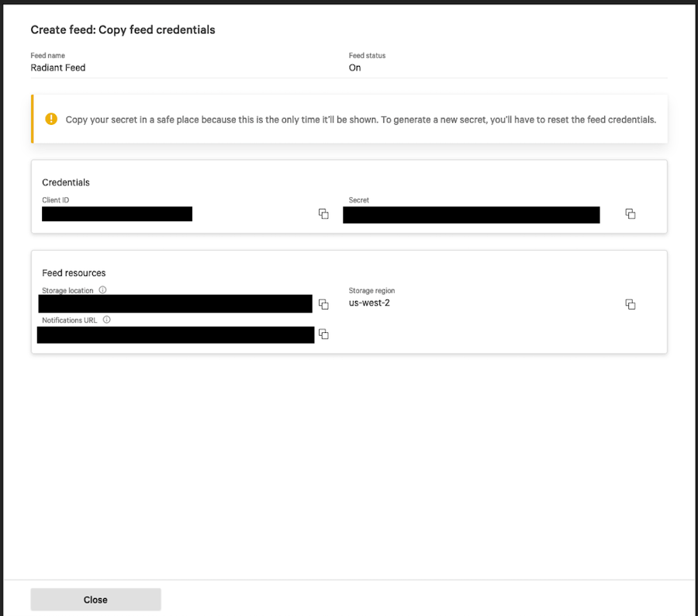698x616 pixels.
Task: Select the redacted Client ID field
Action: tap(117, 214)
